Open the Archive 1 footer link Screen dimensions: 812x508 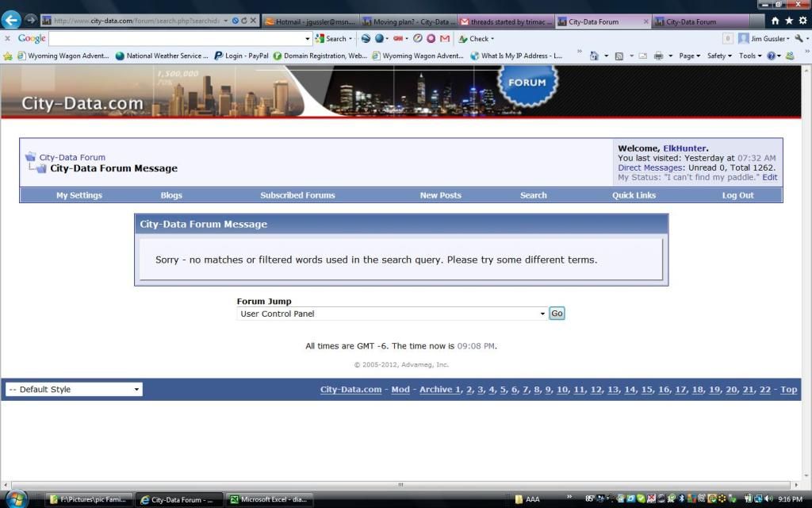tap(439, 389)
